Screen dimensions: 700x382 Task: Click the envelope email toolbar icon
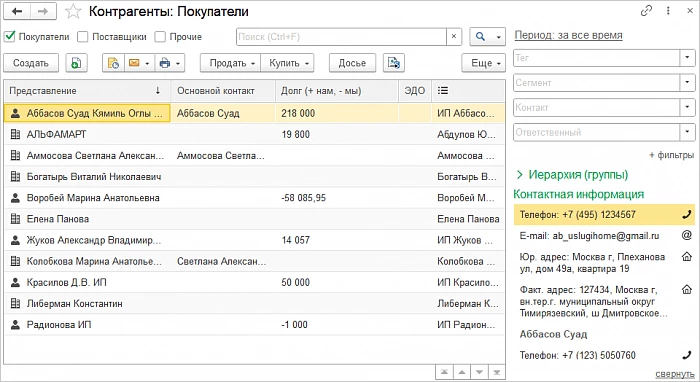pos(134,63)
